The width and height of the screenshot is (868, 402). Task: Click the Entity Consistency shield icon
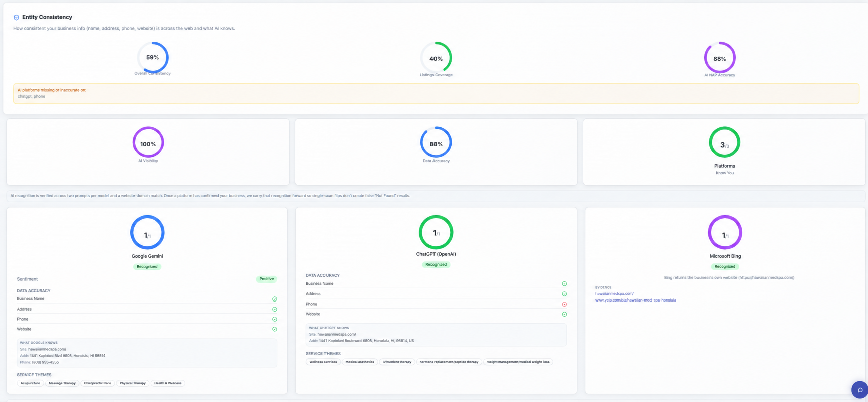click(x=16, y=17)
